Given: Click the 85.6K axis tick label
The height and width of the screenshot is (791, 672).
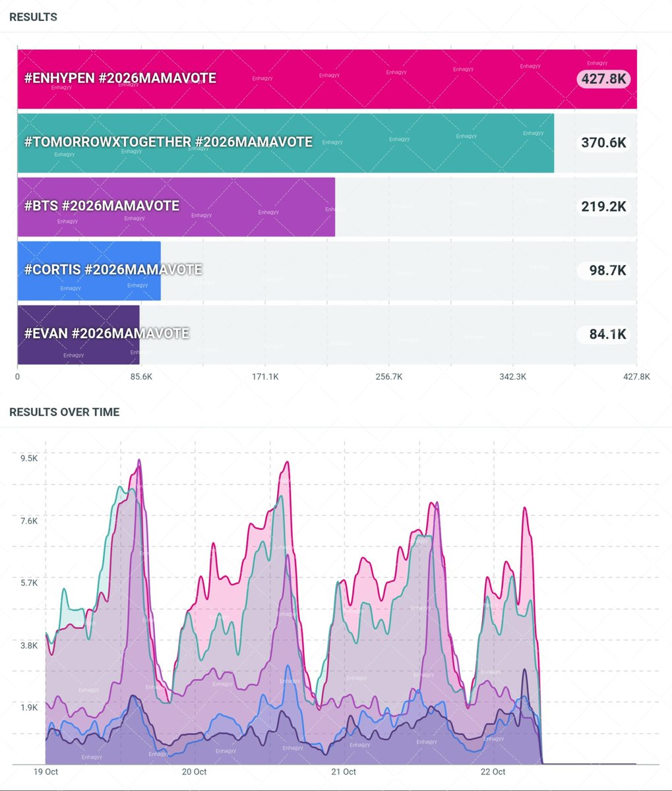Looking at the screenshot, I should tap(141, 377).
